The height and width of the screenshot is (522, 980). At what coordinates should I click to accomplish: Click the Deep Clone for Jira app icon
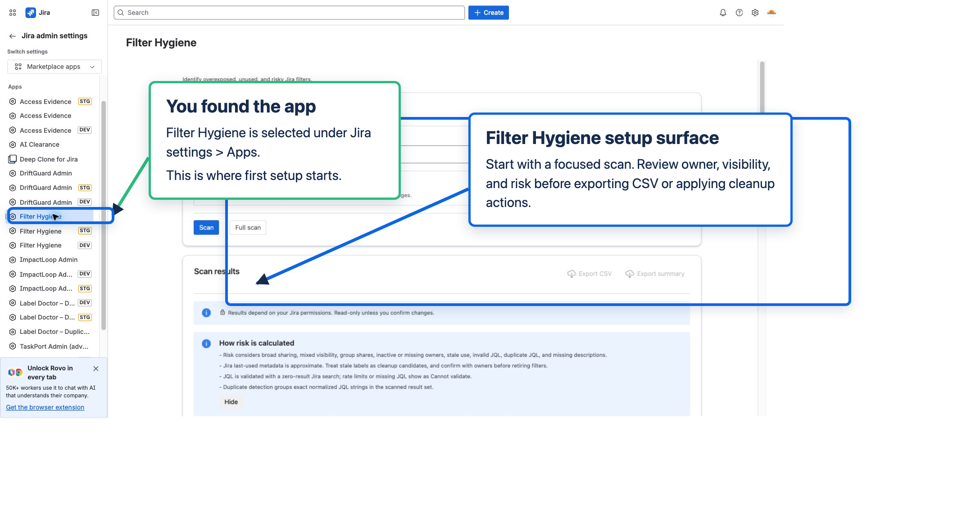(13, 159)
